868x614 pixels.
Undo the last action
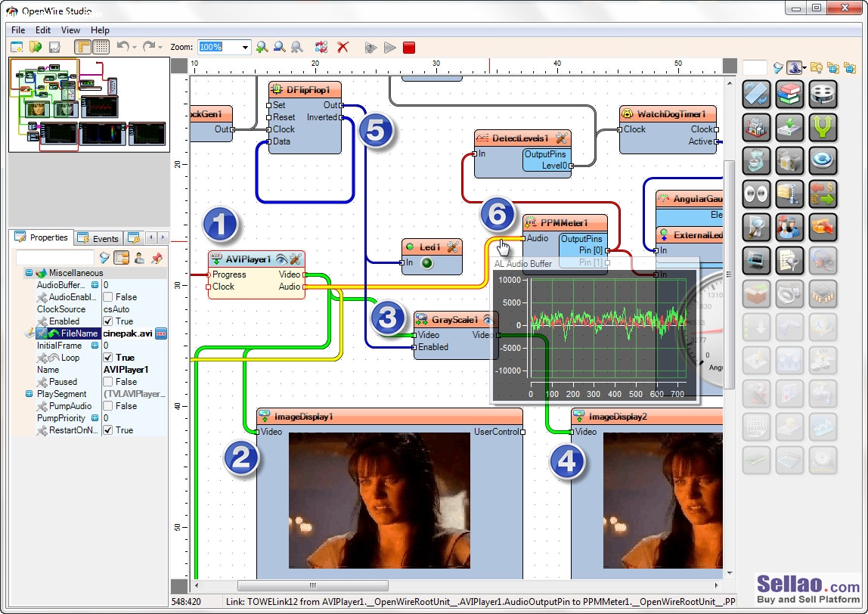point(123,47)
